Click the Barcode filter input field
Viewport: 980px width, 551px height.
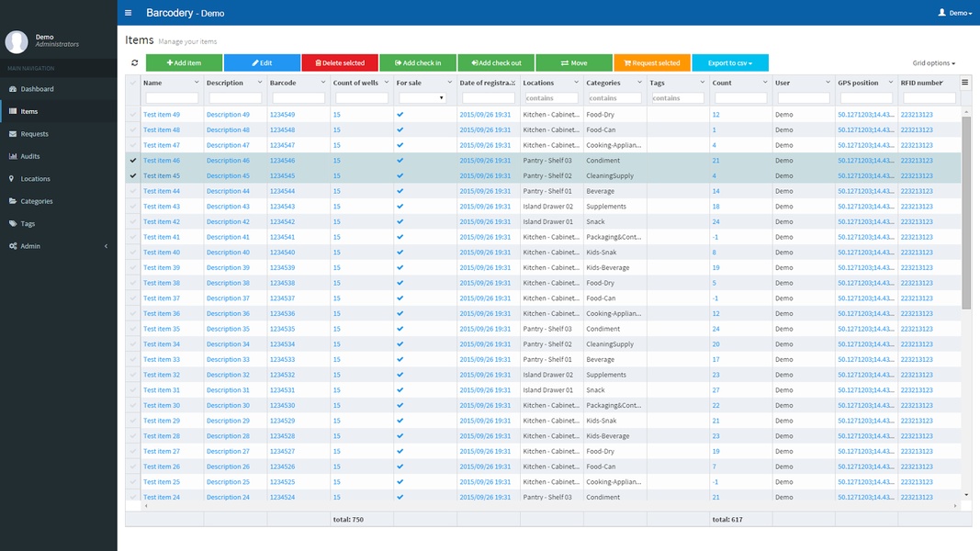[299, 98]
